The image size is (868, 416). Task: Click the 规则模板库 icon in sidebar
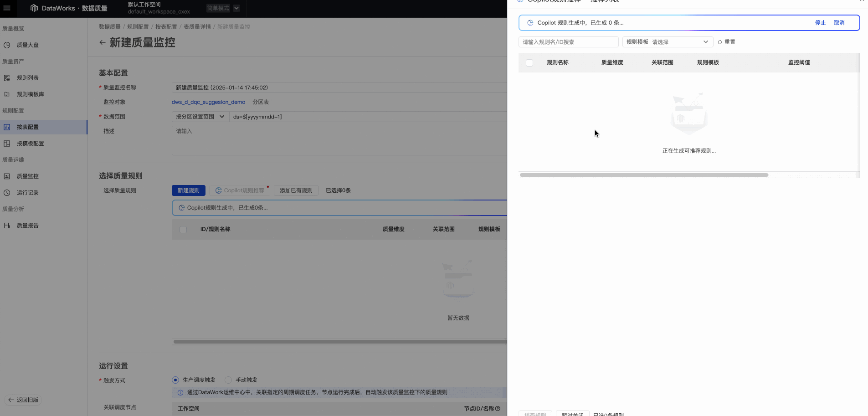[7, 94]
